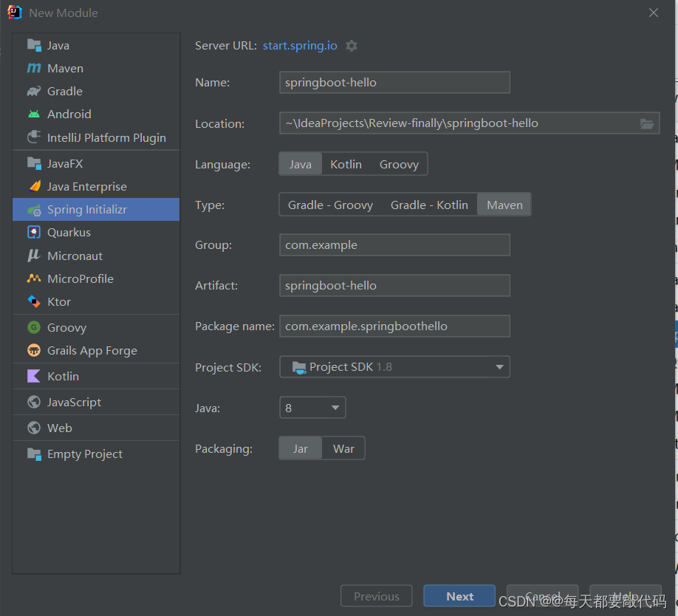
Task: Open the Project SDK dropdown
Action: click(x=395, y=367)
